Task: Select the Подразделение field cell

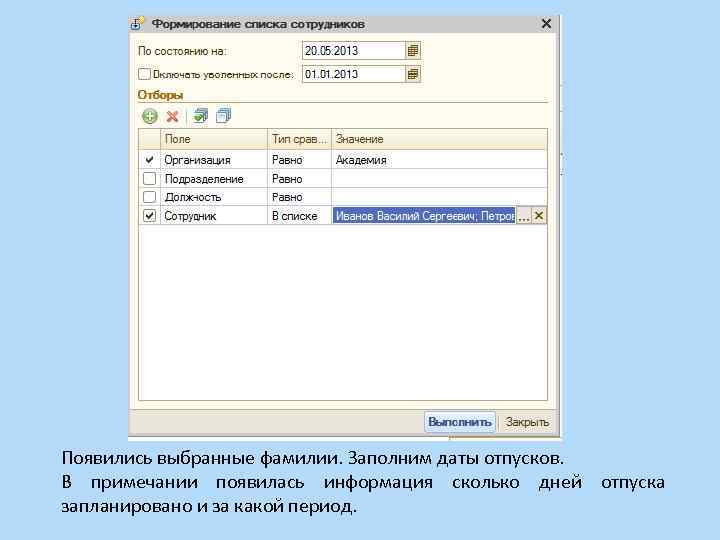Action: 214,179
